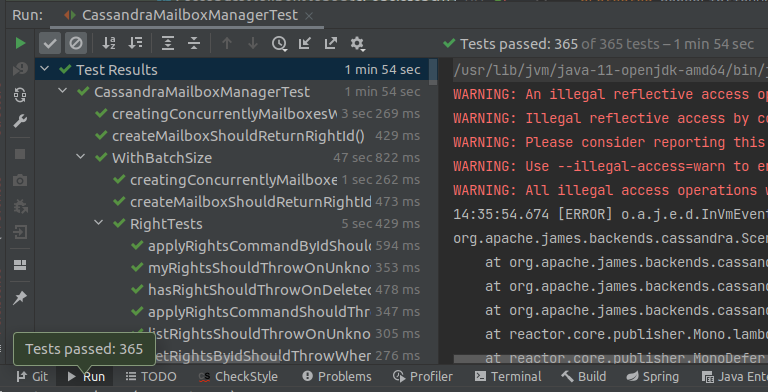Click the Exit icon in left sidebar
Screen dimensions: 768x392
click(20, 232)
